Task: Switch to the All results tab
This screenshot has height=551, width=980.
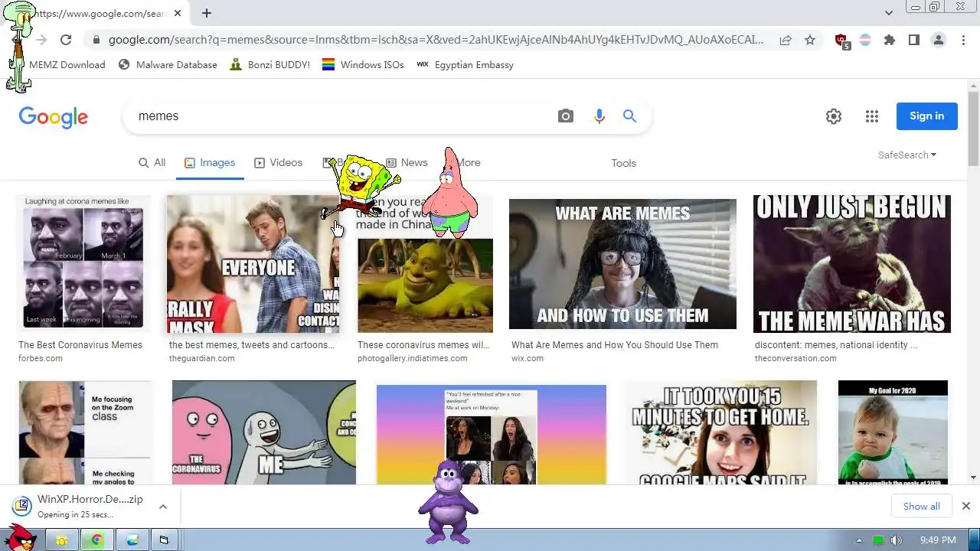Action: point(152,162)
